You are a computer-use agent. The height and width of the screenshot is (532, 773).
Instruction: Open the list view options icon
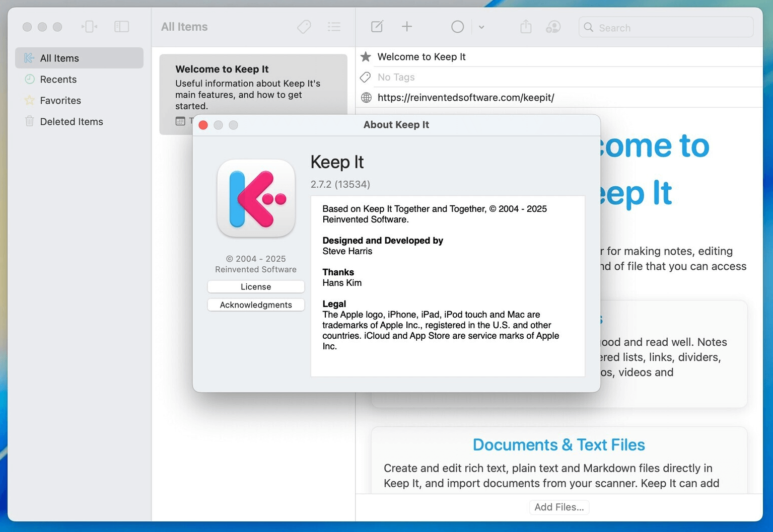[x=334, y=27]
